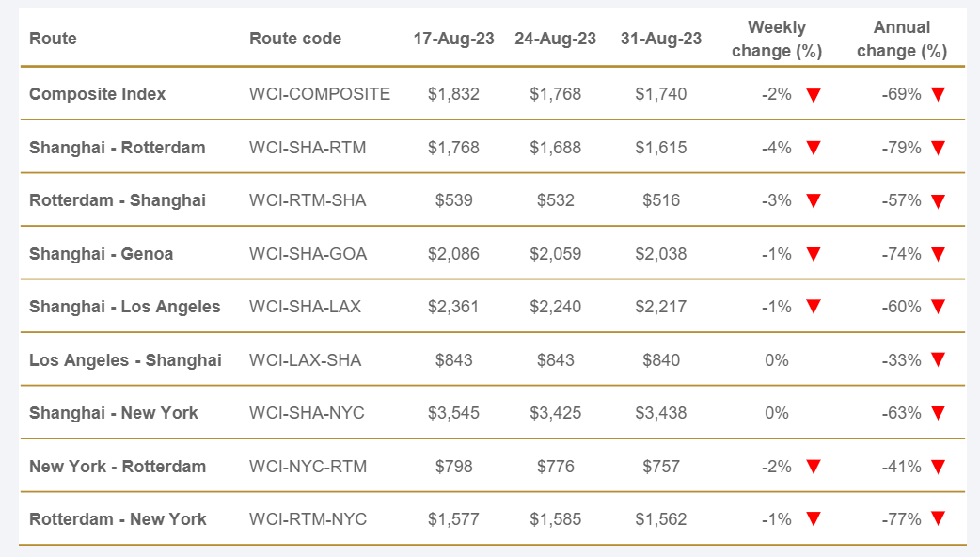Click the annual change down arrow for Rotterdam - New York
This screenshot has width=980, height=557.
click(938, 518)
